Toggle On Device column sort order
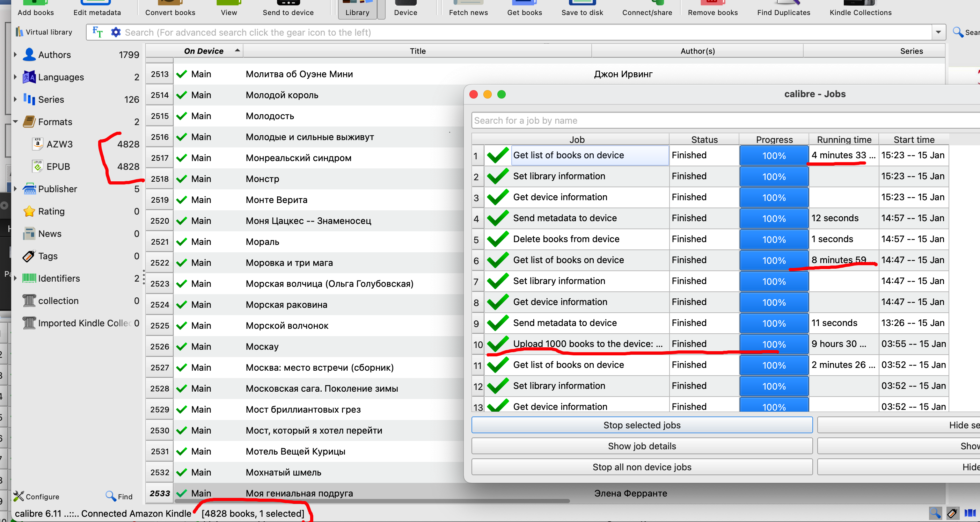This screenshot has width=980, height=522. pos(204,51)
